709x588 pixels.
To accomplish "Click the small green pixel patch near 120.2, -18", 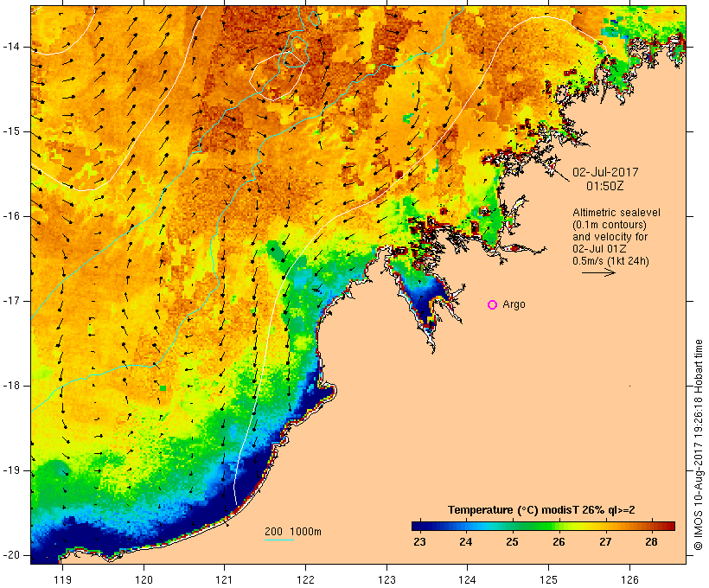I will [x=163, y=388].
